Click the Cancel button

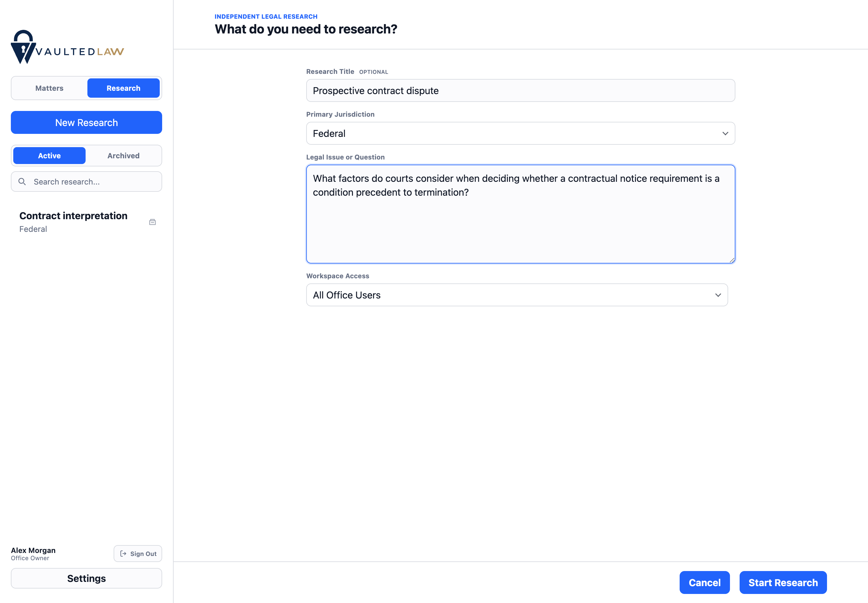pos(704,582)
